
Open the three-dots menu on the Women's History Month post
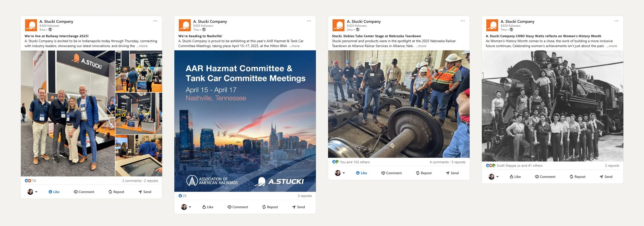(616, 21)
